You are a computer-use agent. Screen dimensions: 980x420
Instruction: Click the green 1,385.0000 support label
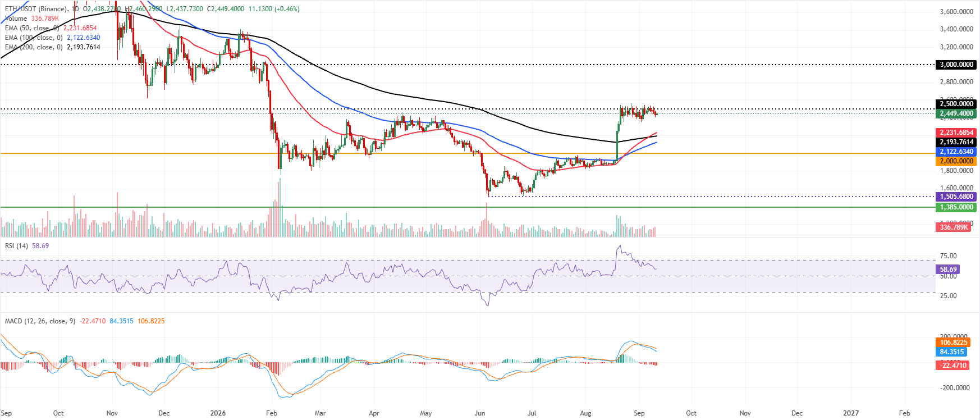click(x=956, y=207)
